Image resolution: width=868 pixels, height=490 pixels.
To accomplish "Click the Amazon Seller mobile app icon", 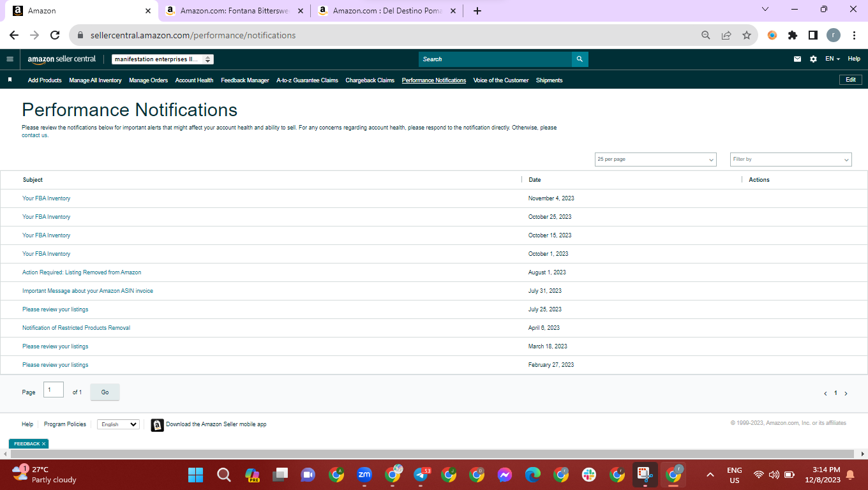I will 157,425.
